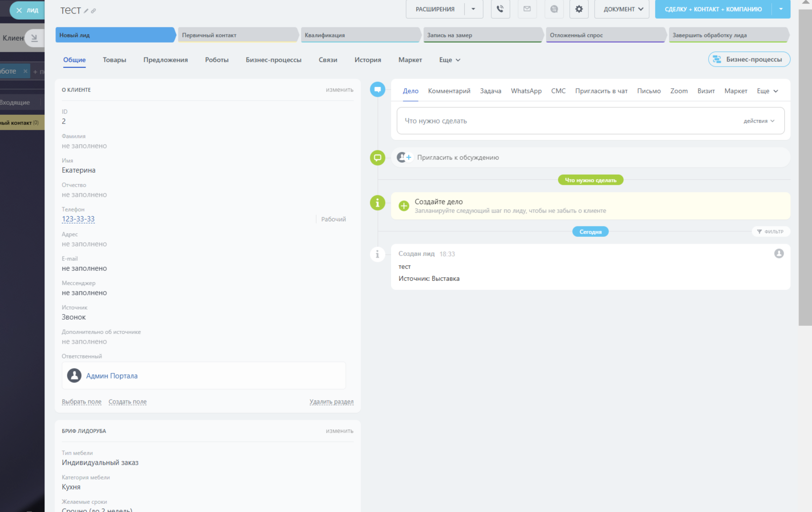Click Создать поле link
The image size is (812, 512).
[127, 402]
